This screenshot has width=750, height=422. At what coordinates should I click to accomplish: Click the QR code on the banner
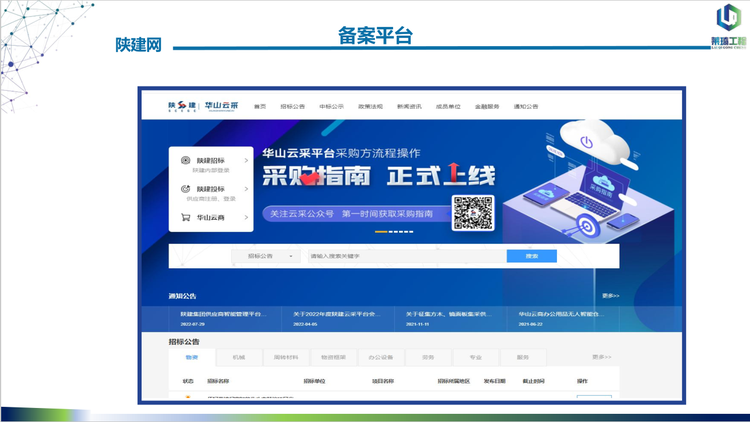[473, 213]
